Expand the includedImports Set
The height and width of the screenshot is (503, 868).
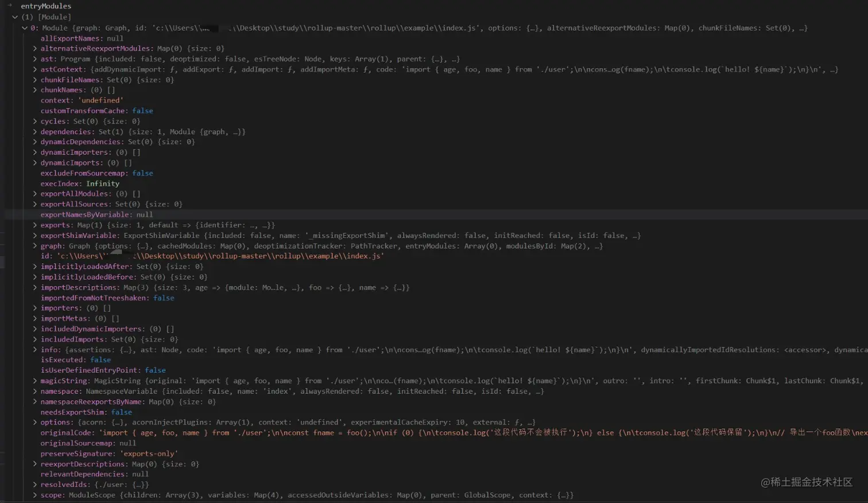(35, 339)
